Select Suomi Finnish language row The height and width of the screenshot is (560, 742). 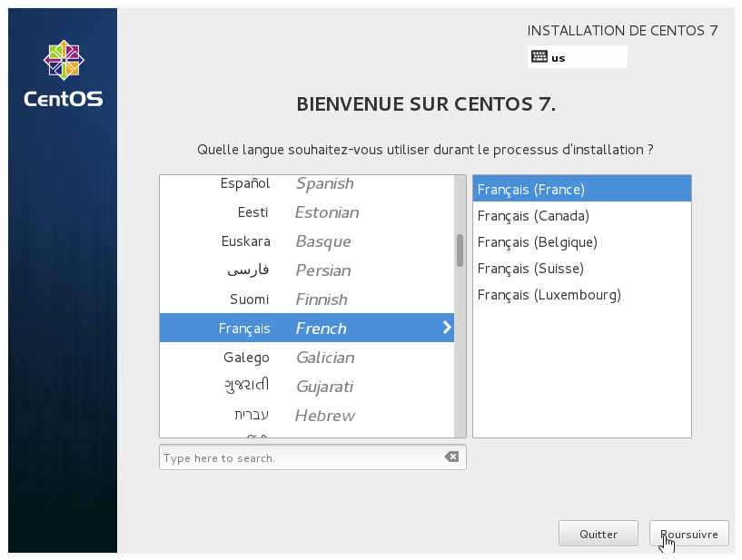(307, 299)
